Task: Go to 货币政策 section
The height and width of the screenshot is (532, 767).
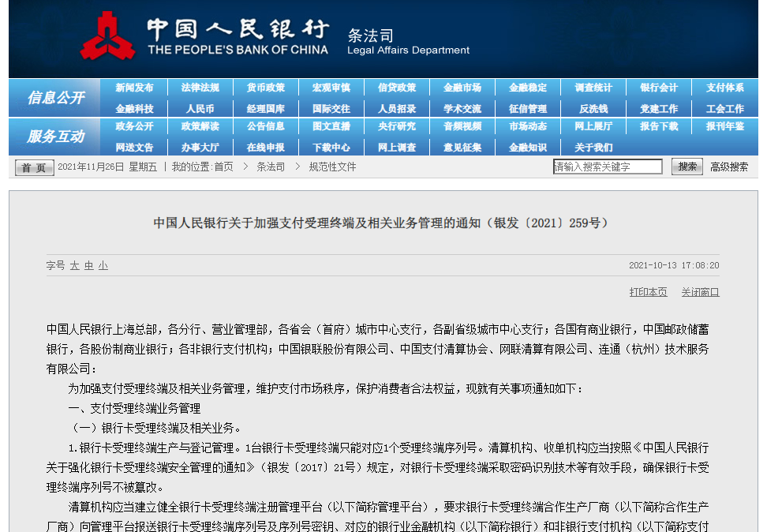Action: point(265,88)
